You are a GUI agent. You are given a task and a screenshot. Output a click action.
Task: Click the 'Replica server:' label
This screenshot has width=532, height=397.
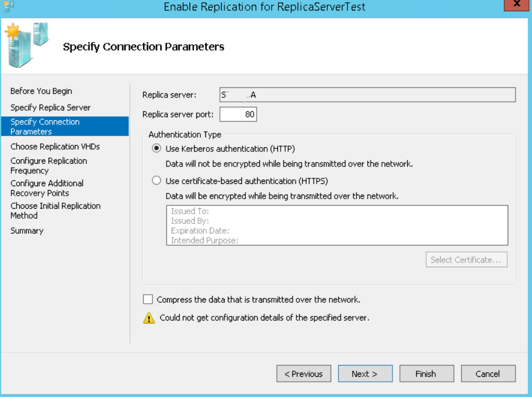(169, 95)
